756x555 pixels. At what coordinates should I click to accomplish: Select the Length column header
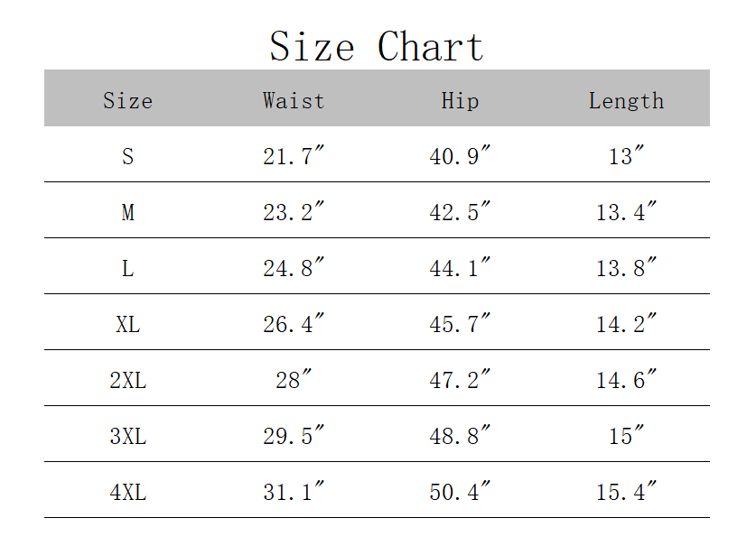626,101
